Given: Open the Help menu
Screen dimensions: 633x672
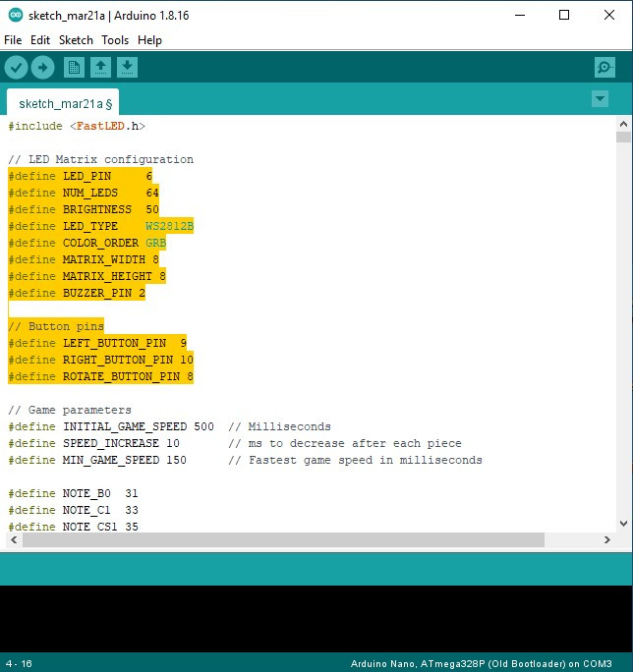Looking at the screenshot, I should point(149,40).
